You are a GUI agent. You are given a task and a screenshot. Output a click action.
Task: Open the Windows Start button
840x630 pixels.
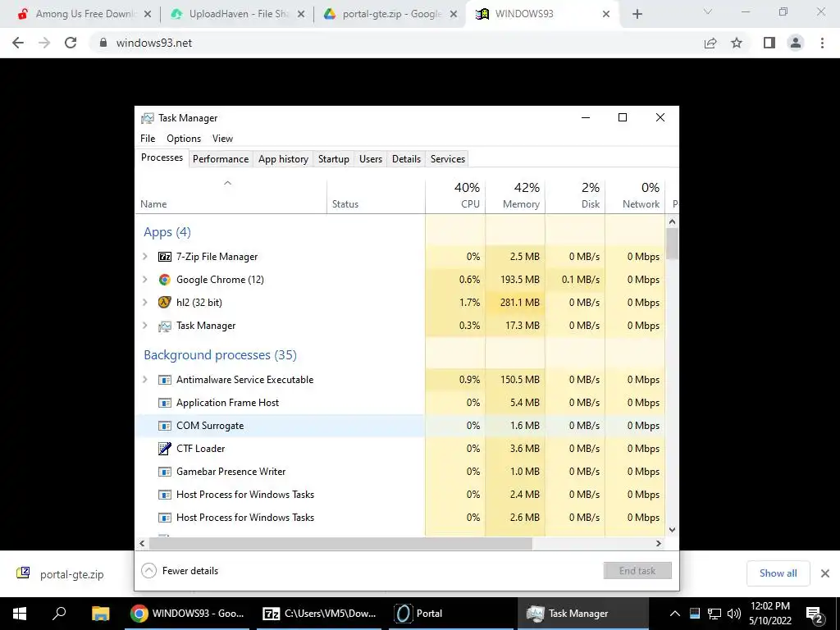[x=20, y=614]
